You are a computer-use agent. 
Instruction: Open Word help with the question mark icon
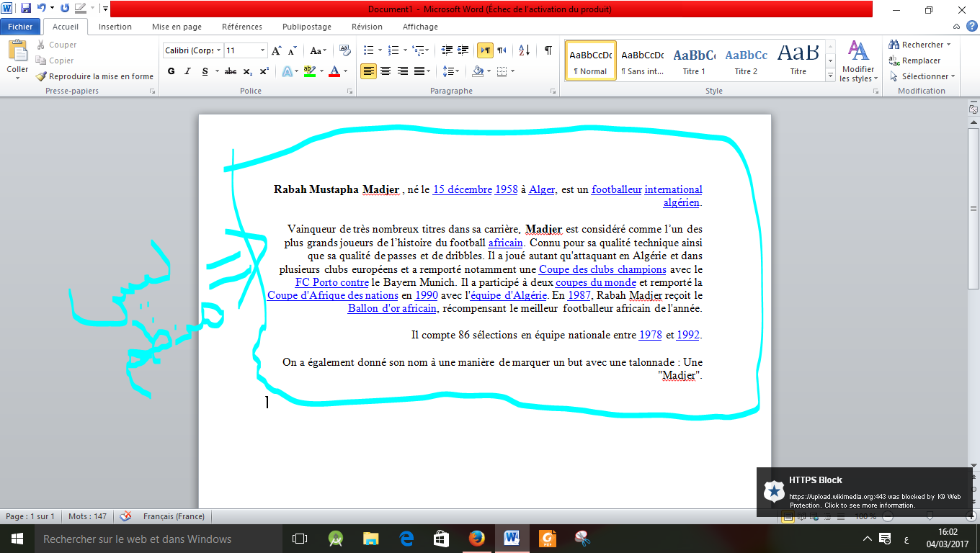click(971, 27)
